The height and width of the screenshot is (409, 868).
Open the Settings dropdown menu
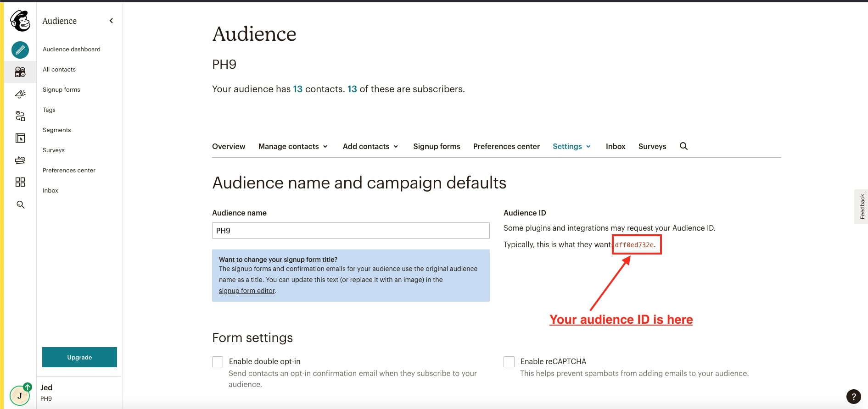point(571,146)
